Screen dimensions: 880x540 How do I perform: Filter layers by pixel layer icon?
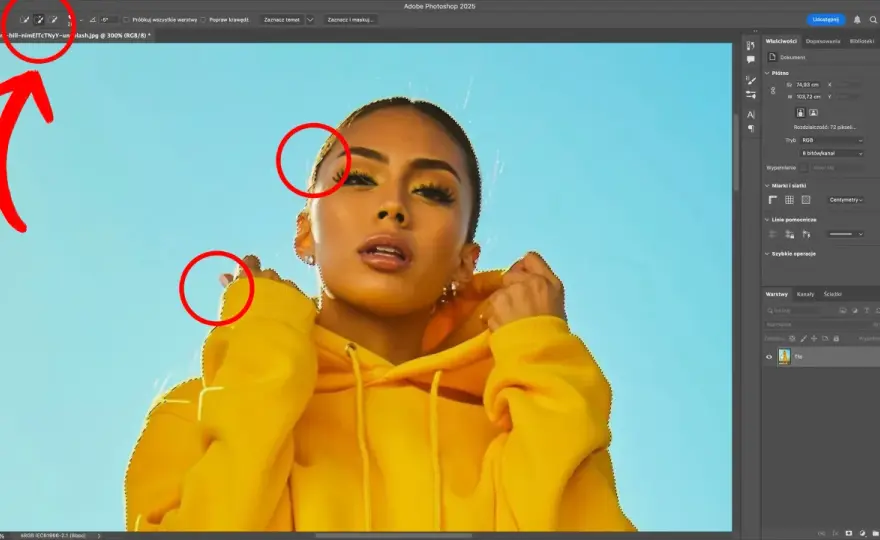click(842, 310)
